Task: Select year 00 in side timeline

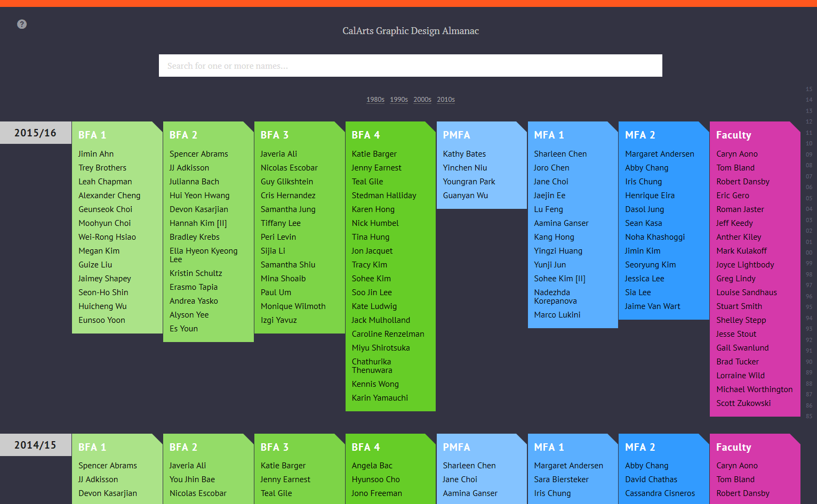Action: click(809, 253)
